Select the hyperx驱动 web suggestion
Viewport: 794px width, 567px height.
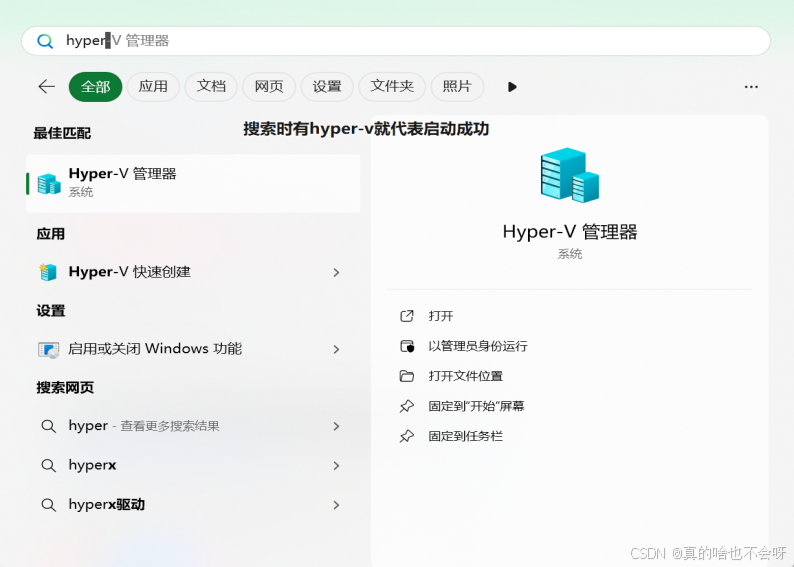193,505
